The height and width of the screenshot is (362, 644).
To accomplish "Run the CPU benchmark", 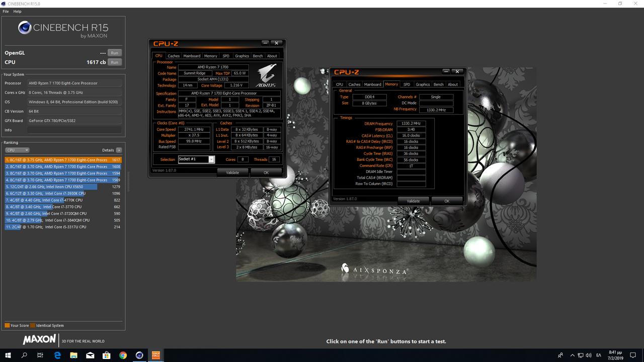I will click(115, 62).
